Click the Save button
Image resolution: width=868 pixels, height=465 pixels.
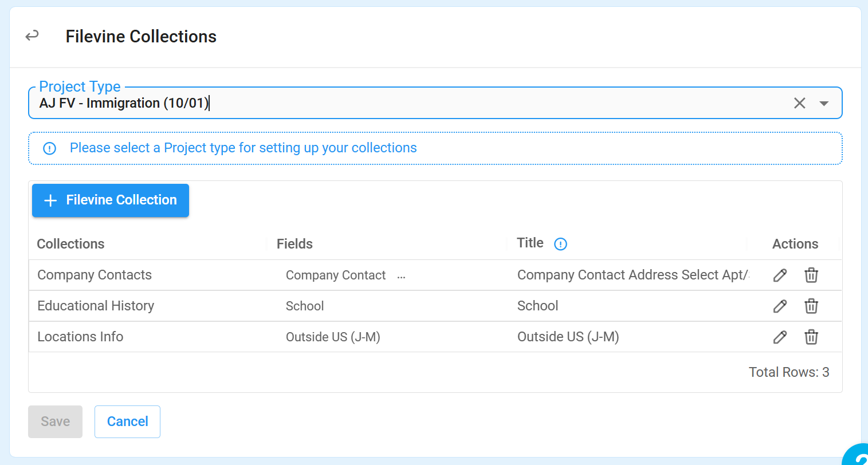(x=55, y=421)
